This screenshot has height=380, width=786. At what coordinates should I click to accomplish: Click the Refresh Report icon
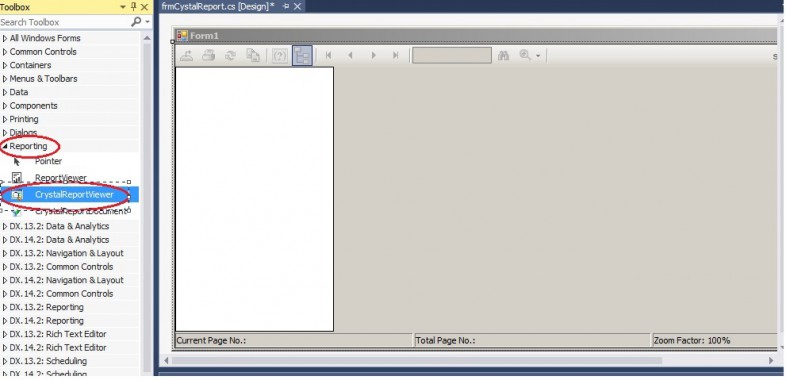[x=231, y=56]
